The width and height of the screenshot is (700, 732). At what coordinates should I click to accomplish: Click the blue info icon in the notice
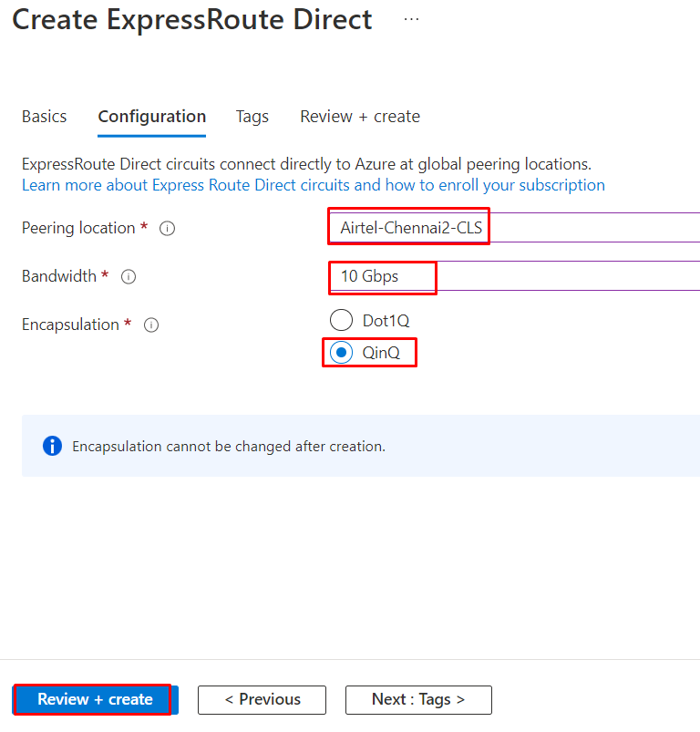point(53,447)
